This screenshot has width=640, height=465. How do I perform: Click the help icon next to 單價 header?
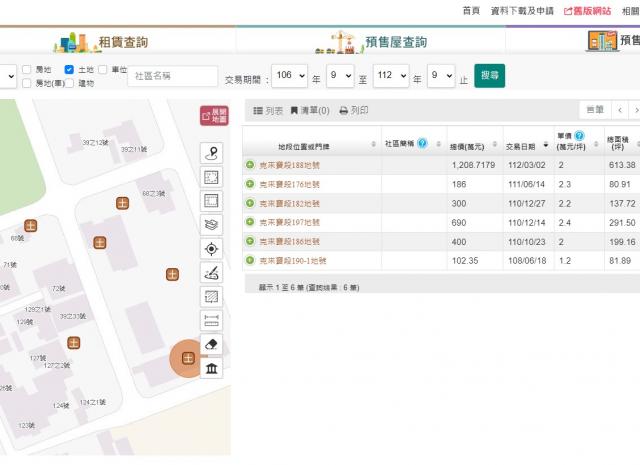tap(579, 135)
